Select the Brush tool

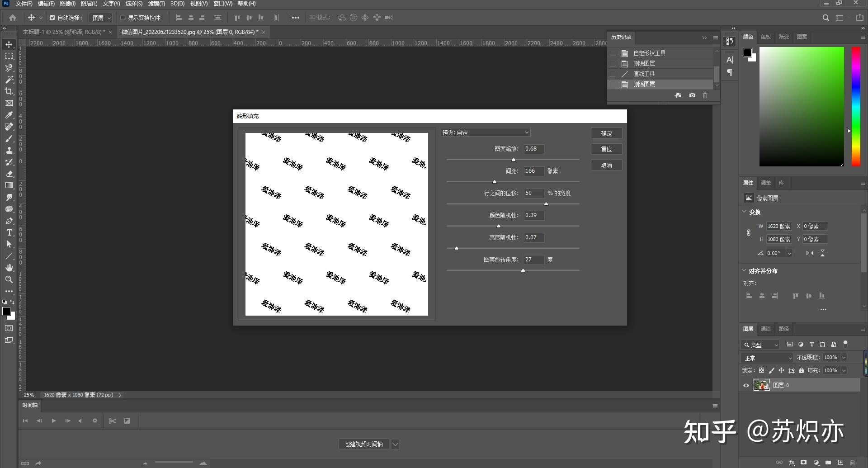coord(9,138)
